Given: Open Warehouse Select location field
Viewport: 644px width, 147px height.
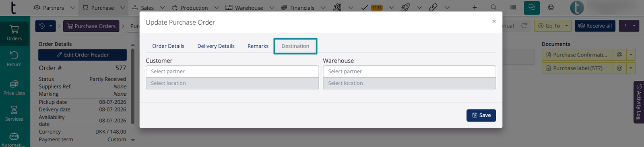Looking at the screenshot, I should (409, 83).
